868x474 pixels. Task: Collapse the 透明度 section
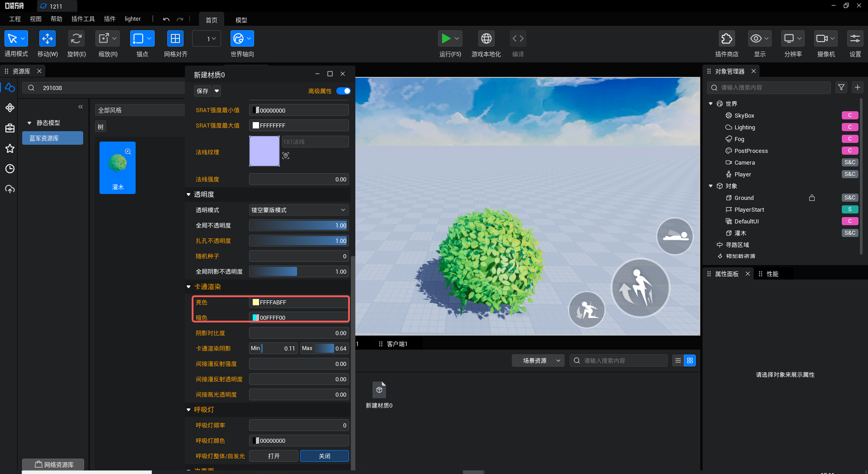click(189, 194)
